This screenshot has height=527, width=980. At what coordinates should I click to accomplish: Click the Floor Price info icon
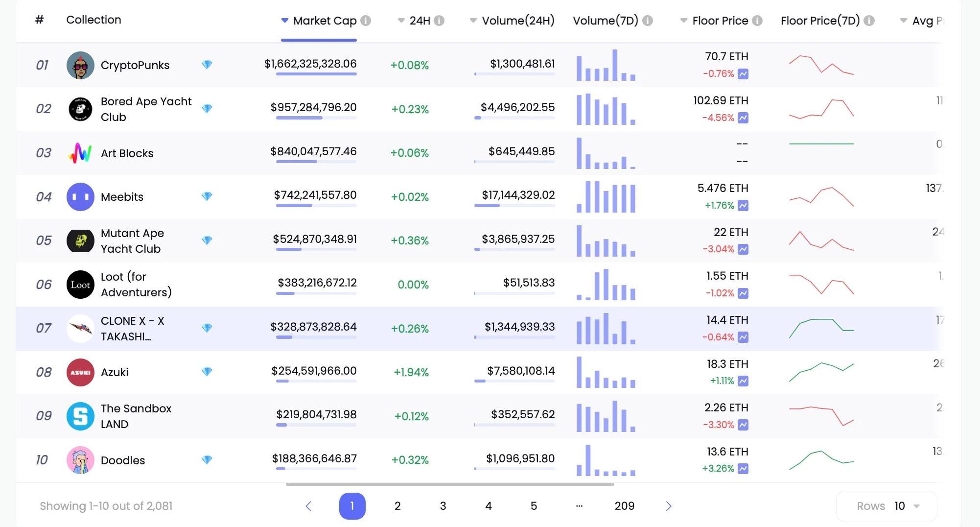pyautogui.click(x=757, y=21)
